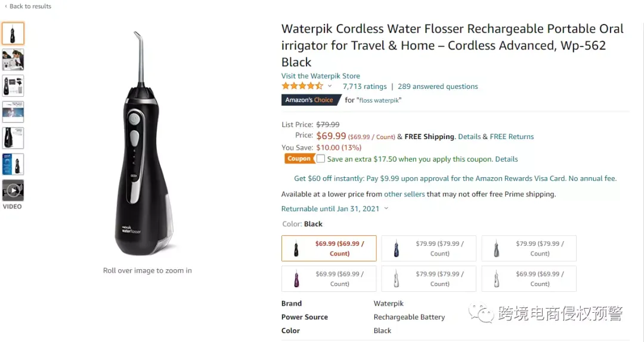Expand the star ratings dropdown arrow
Viewport: 644px width, 342px height.
tap(330, 87)
